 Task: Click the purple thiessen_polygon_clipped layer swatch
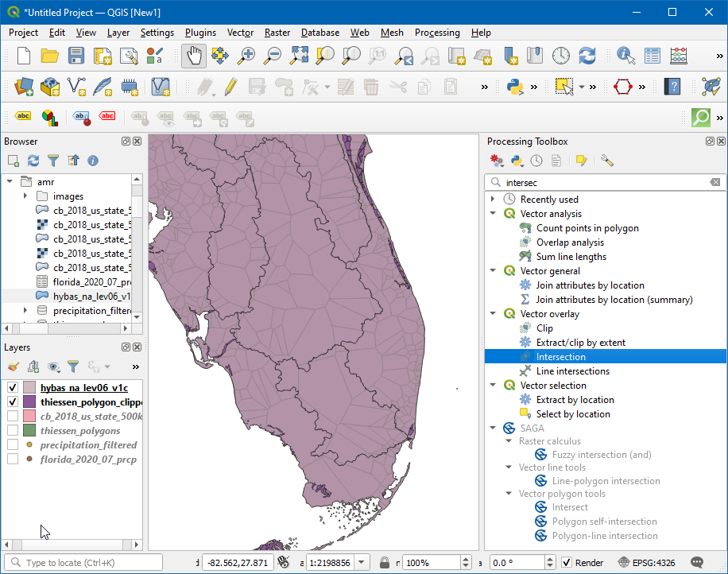29,401
